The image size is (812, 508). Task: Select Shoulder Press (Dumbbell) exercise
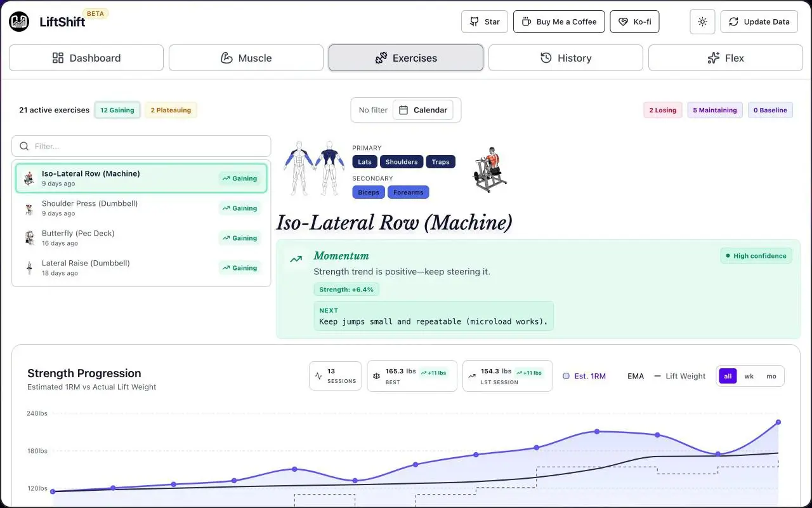click(x=141, y=208)
